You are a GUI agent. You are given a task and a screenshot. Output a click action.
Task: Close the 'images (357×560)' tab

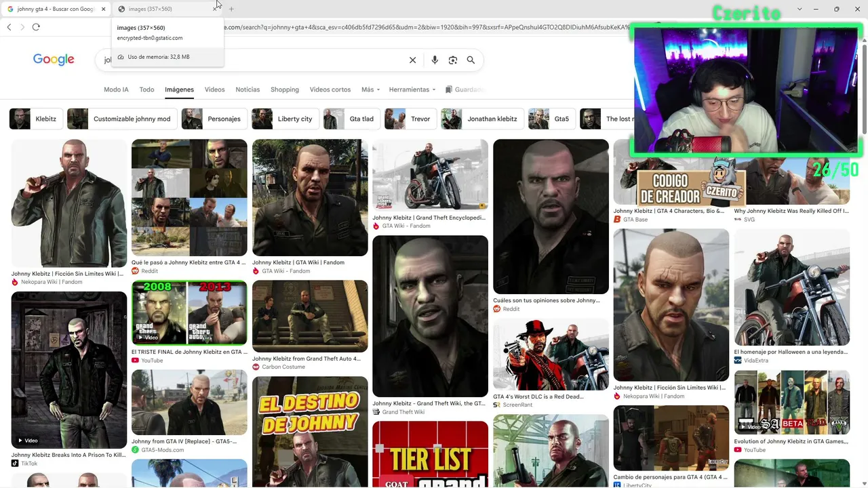215,9
